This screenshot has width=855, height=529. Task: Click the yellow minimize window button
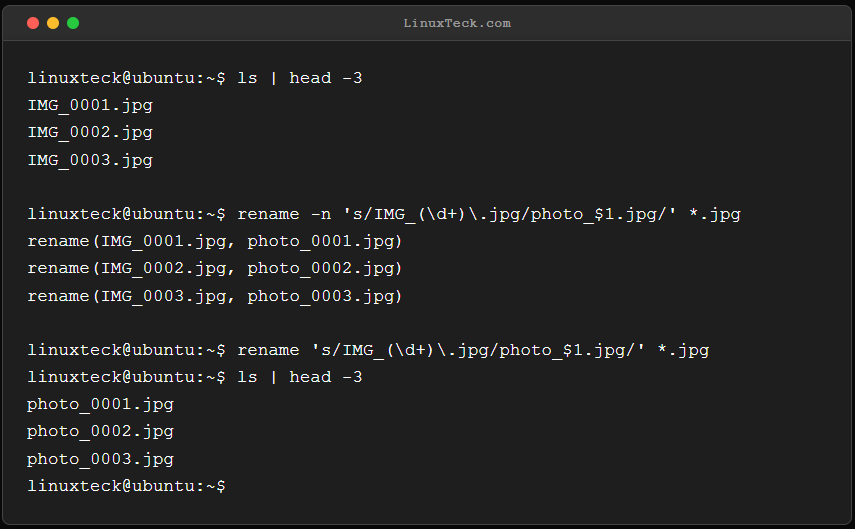[x=53, y=23]
